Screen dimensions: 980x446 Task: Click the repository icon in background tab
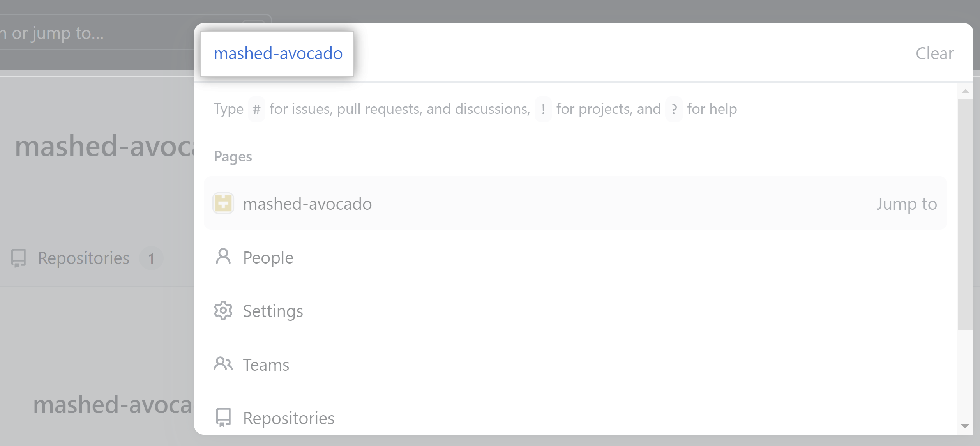pos(18,258)
